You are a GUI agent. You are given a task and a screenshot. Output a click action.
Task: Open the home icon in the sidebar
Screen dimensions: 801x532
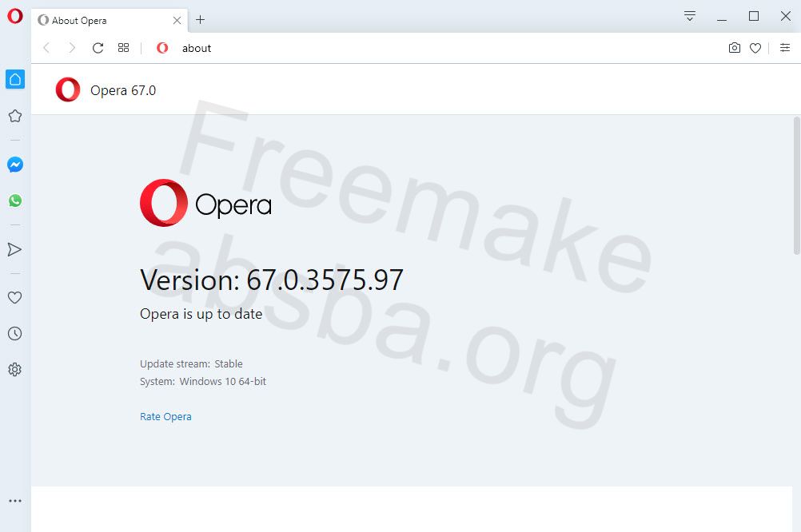pyautogui.click(x=15, y=79)
